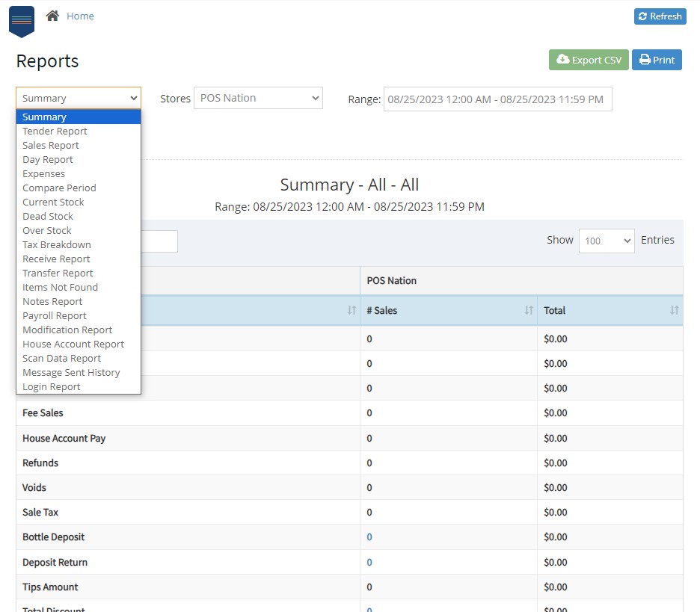Choose Dead Stock from the dropdown list
700x612 pixels.
click(x=48, y=216)
